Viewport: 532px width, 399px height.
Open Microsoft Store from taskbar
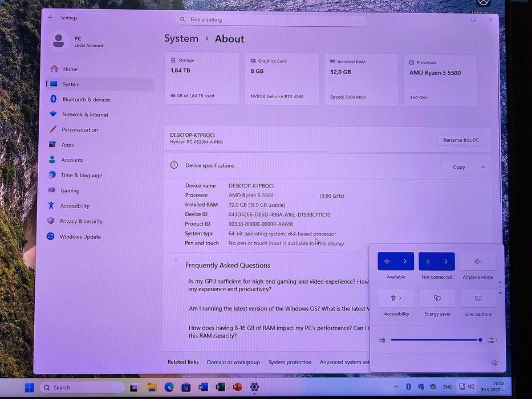click(x=186, y=387)
